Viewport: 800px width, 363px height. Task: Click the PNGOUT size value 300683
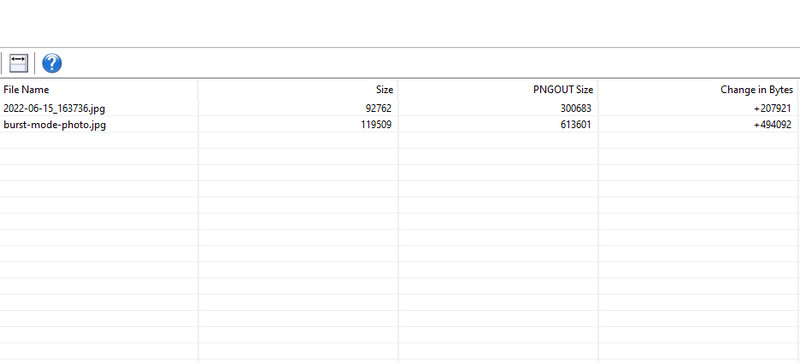576,108
